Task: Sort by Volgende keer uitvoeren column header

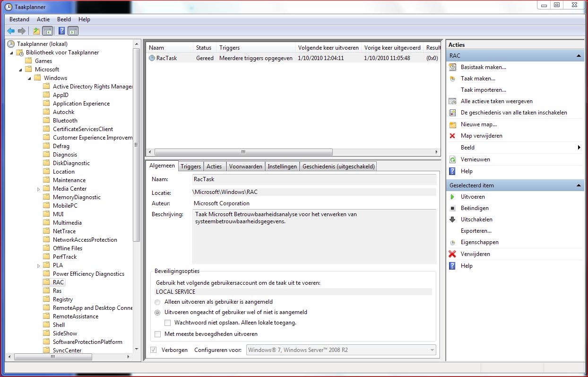Action: tap(329, 48)
